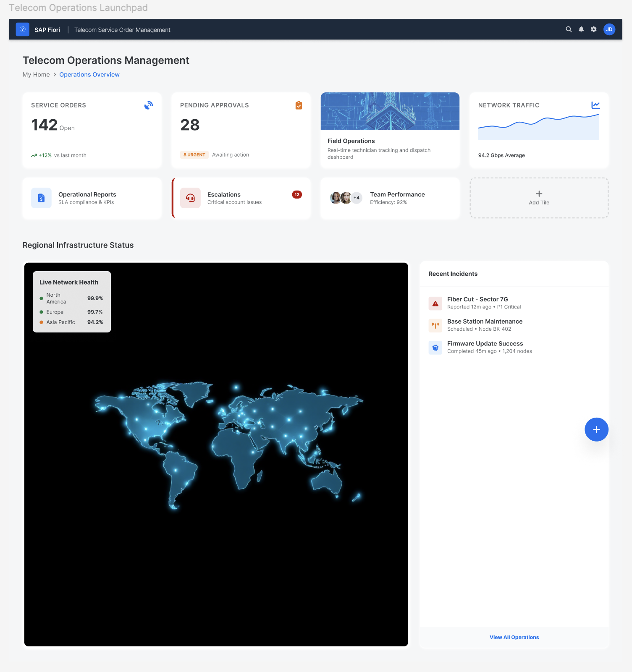Click the Add Tile placeholder label
Image resolution: width=632 pixels, height=672 pixels.
(x=539, y=203)
